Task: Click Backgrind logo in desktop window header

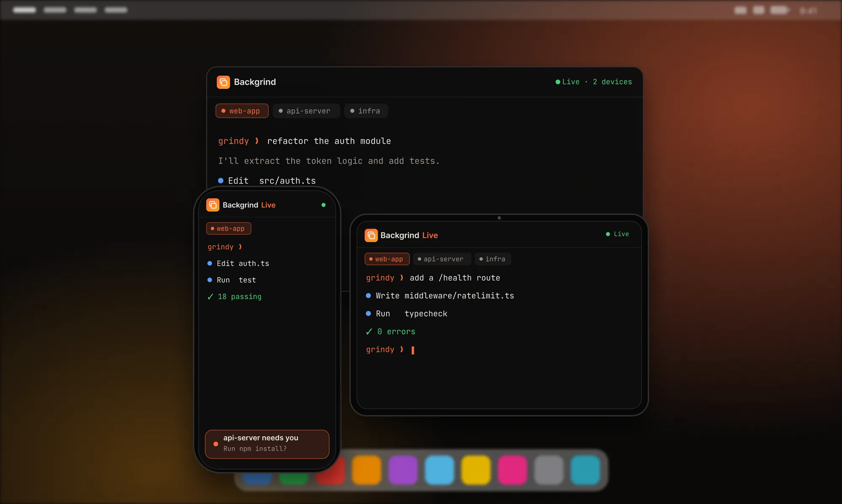Action: pos(223,82)
